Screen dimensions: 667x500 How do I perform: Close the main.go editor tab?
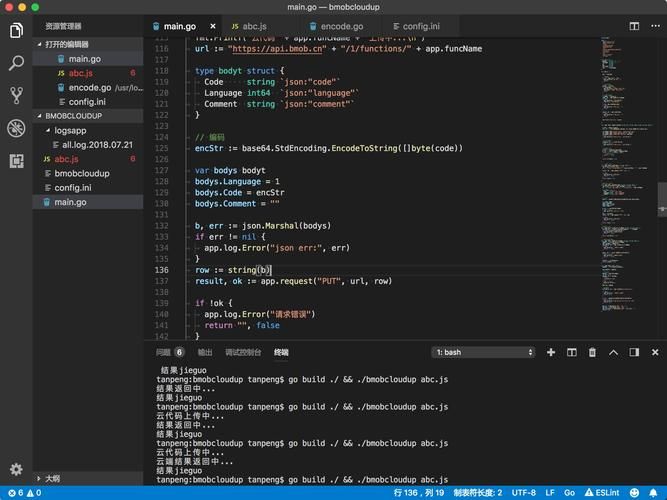click(x=213, y=26)
